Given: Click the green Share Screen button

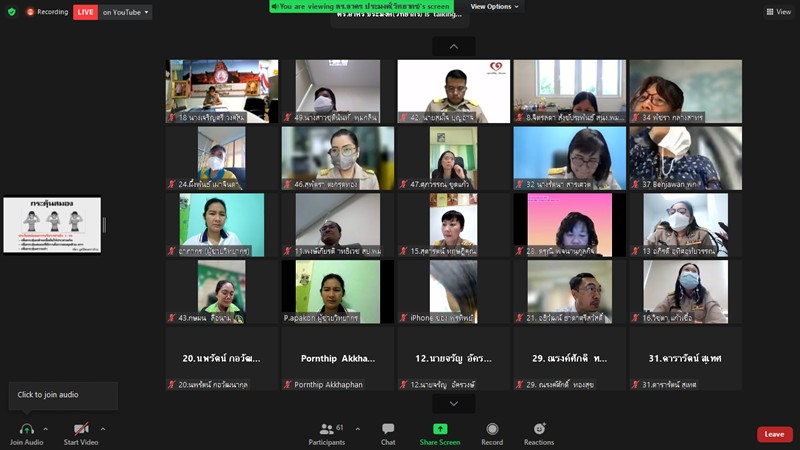Looking at the screenshot, I should (440, 434).
